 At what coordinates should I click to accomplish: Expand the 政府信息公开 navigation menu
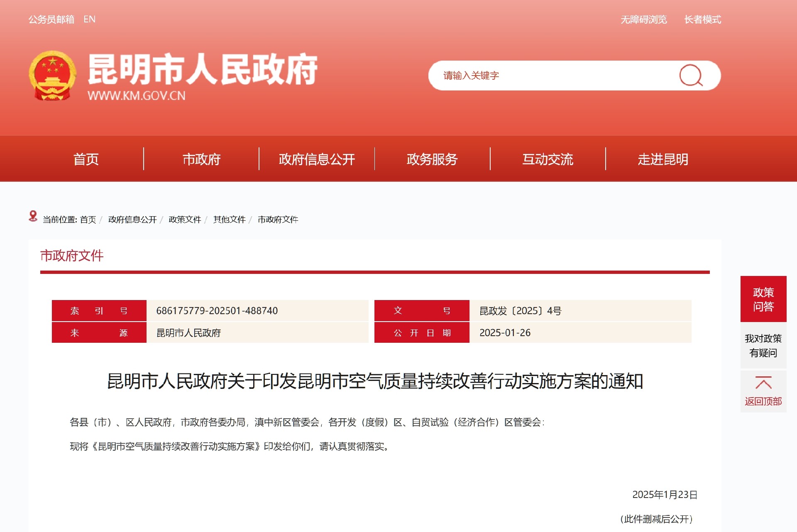[x=317, y=159]
